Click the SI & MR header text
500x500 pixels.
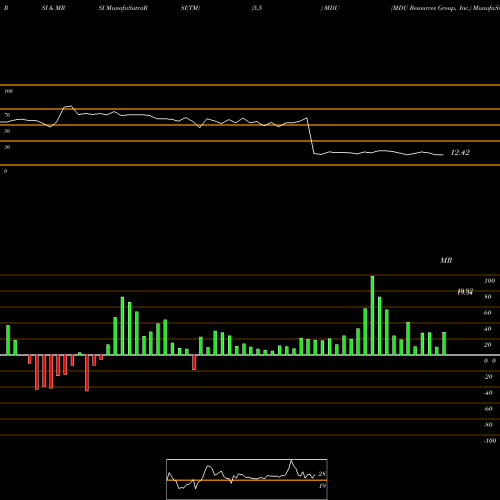(53, 8)
